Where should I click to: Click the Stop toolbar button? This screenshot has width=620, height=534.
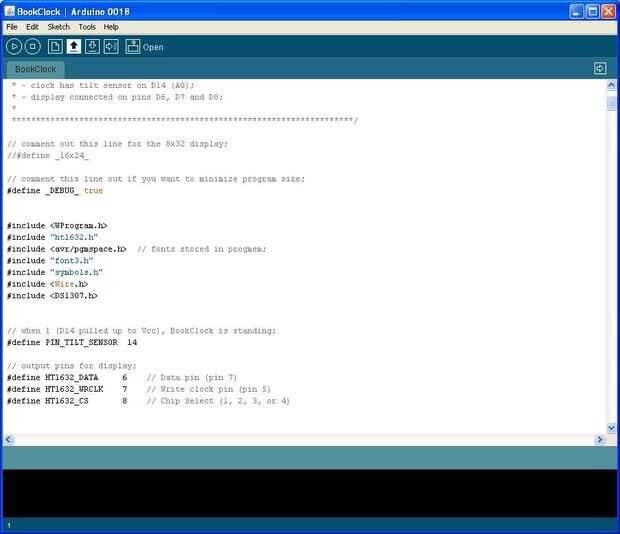(33, 47)
